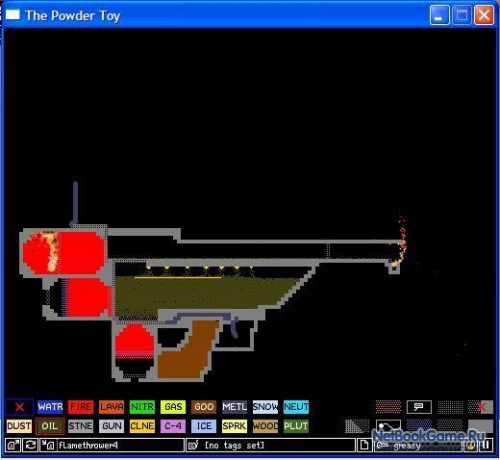
Task: Save simulation via the save icon
Action: pyautogui.click(x=48, y=445)
